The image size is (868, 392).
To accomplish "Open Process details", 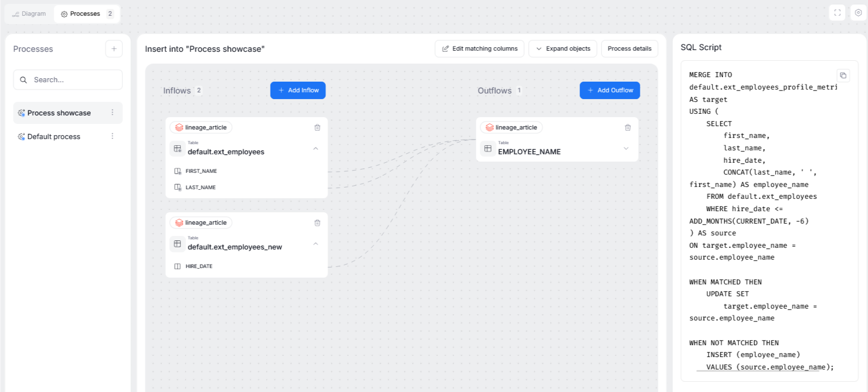I will tap(630, 48).
